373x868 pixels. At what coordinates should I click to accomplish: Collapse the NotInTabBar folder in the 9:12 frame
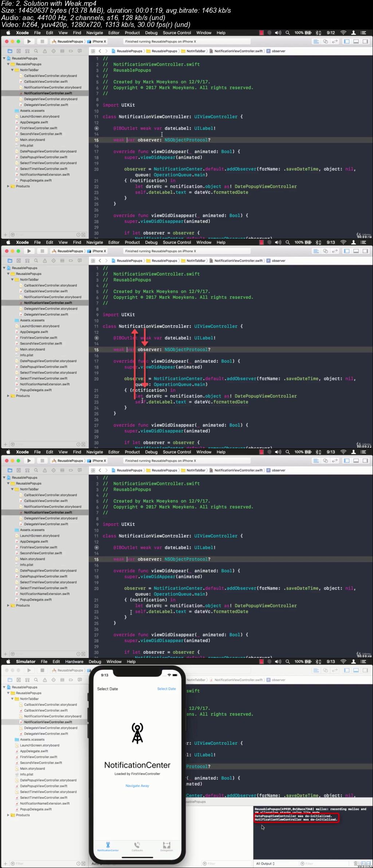(12, 70)
